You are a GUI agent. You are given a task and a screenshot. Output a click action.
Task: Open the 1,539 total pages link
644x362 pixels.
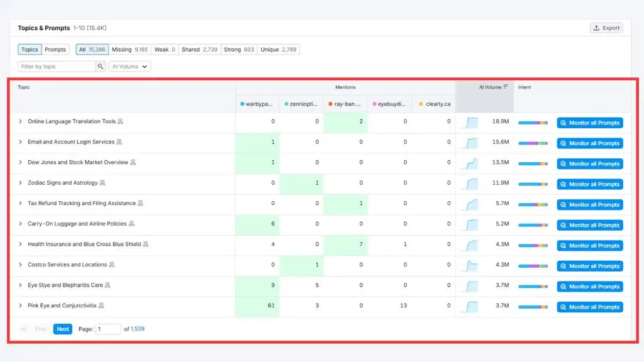[138, 329]
